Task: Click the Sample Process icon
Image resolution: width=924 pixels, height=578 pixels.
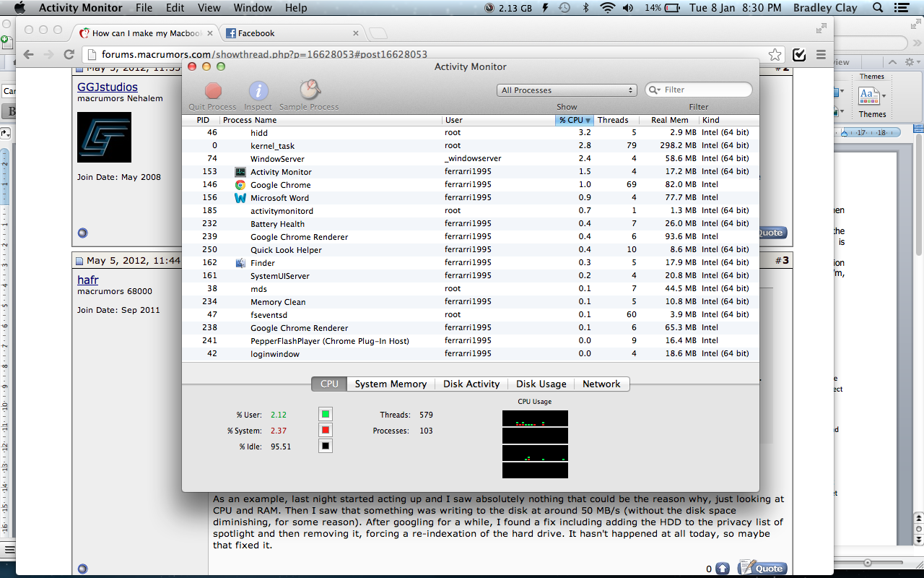Action: 310,90
